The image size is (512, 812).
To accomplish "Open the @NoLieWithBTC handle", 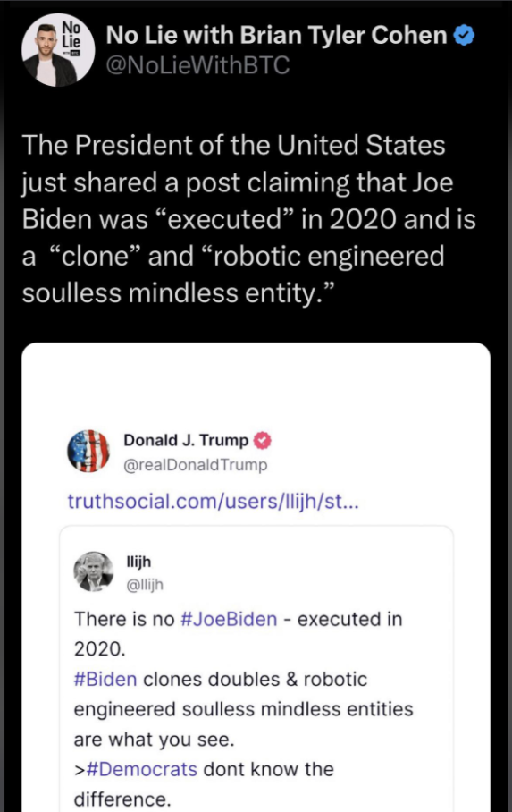I will point(197,65).
